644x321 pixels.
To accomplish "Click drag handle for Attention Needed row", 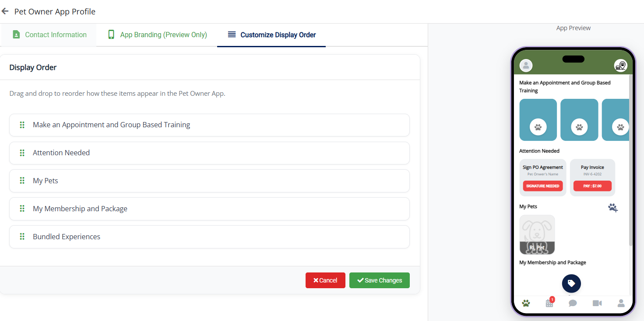I will (x=22, y=153).
